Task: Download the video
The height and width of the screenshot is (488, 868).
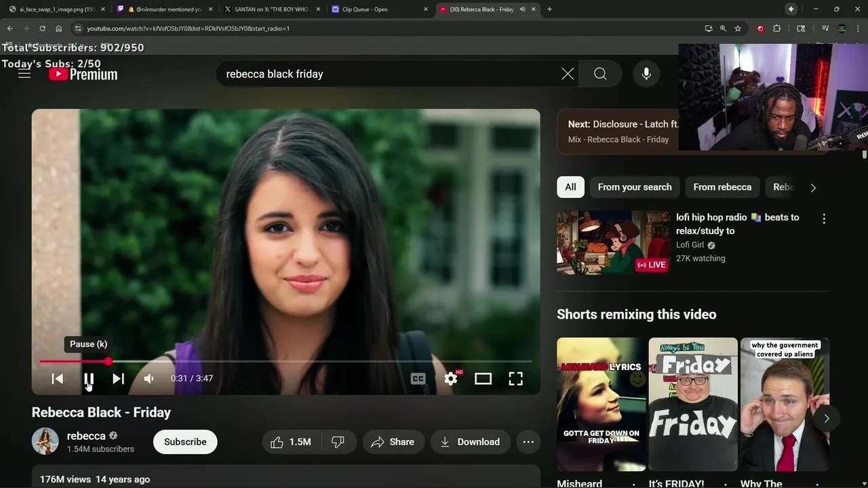Action: click(470, 442)
